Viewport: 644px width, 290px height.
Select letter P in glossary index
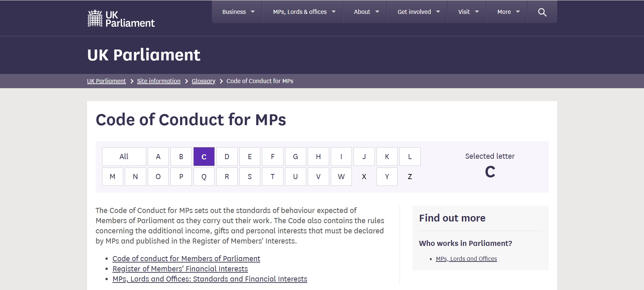coord(181,177)
